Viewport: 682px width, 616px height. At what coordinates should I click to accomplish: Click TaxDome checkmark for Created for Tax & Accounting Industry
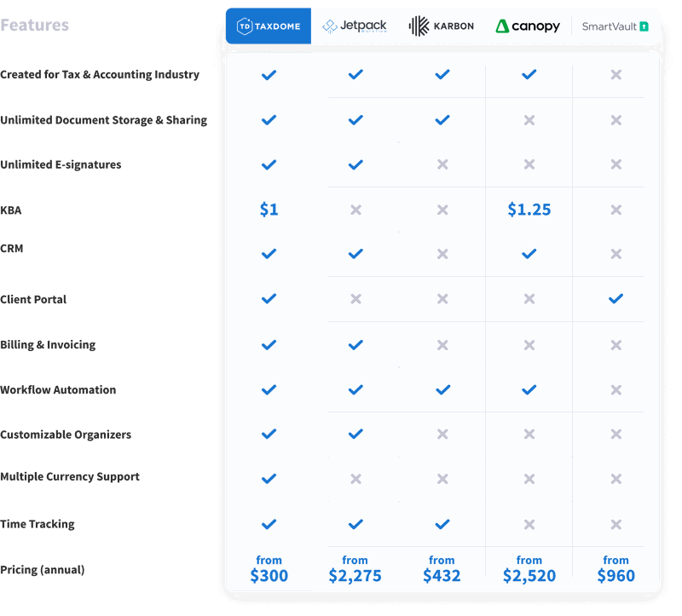click(269, 75)
